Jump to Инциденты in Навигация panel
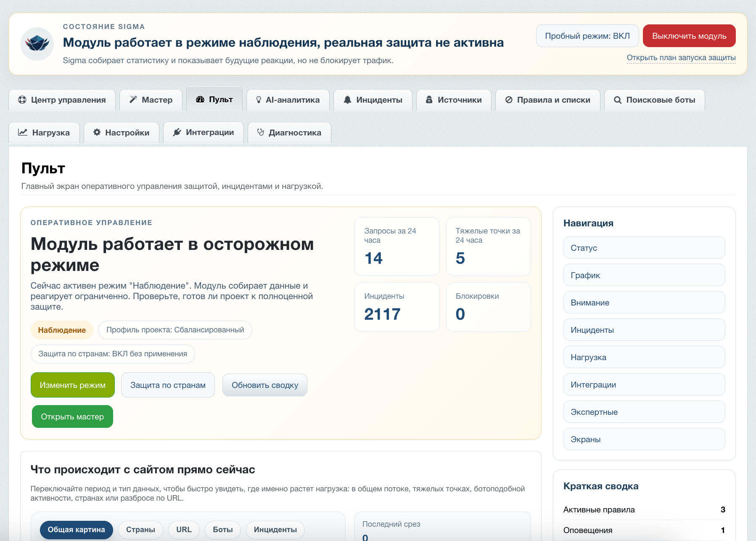756x541 pixels. coord(644,330)
